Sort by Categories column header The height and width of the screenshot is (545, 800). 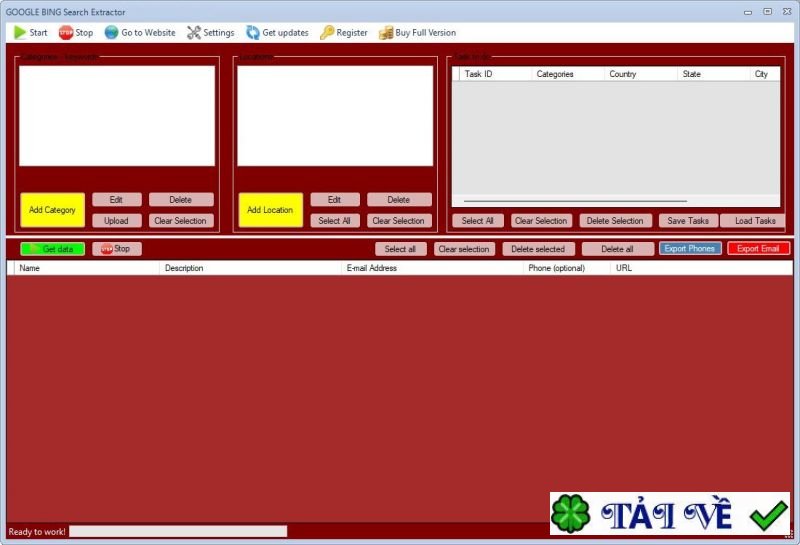(568, 74)
